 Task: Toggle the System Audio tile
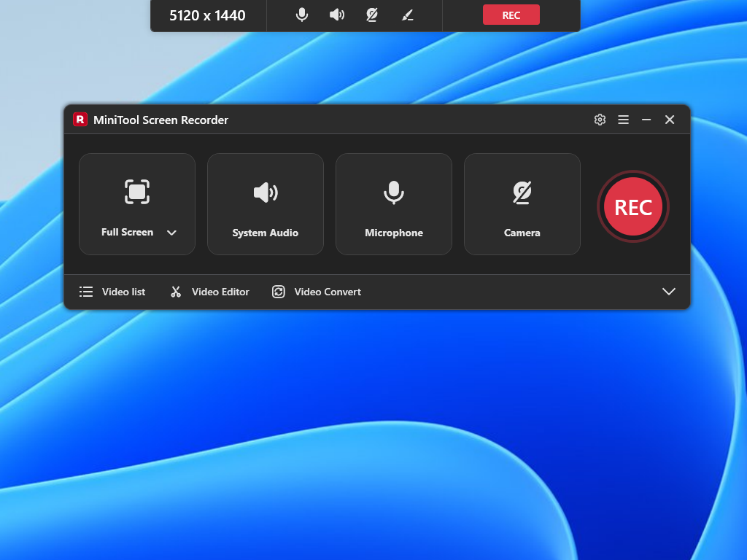pos(266,204)
